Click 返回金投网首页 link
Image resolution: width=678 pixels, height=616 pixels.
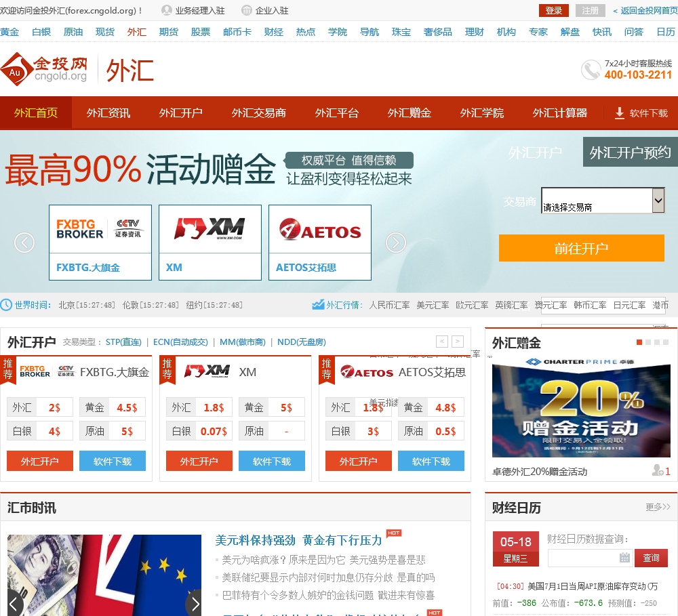[645, 10]
